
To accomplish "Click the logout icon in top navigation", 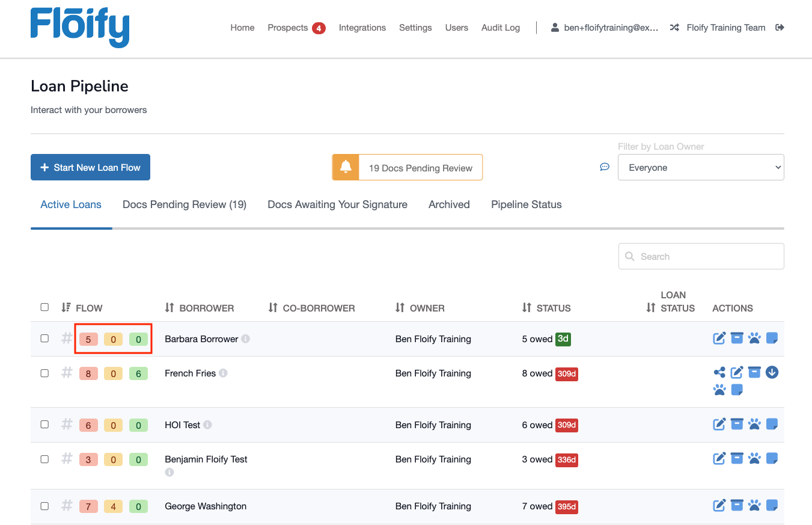I will click(780, 28).
